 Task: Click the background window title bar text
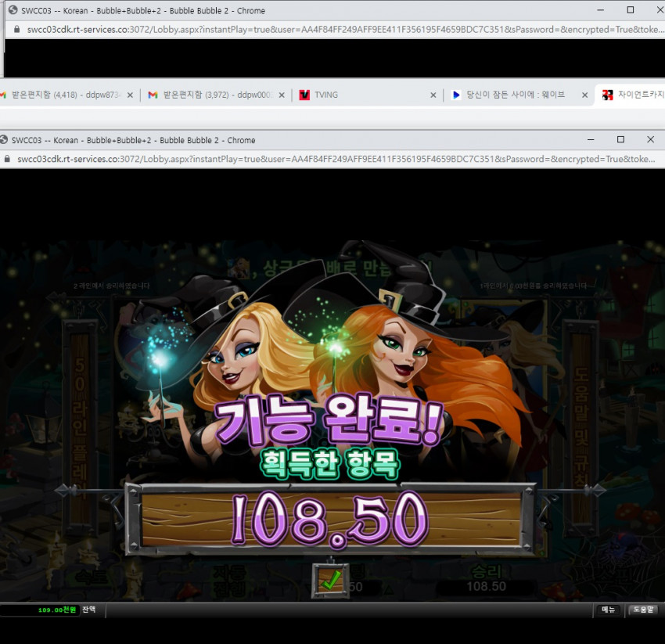143,11
